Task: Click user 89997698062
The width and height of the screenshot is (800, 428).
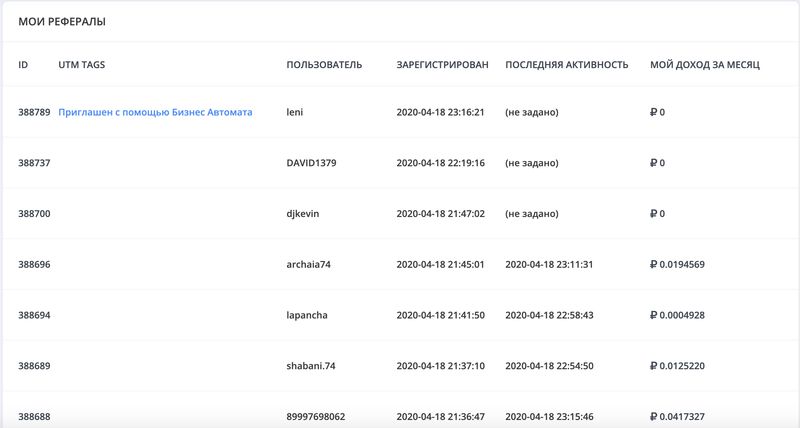Action: pos(316,416)
